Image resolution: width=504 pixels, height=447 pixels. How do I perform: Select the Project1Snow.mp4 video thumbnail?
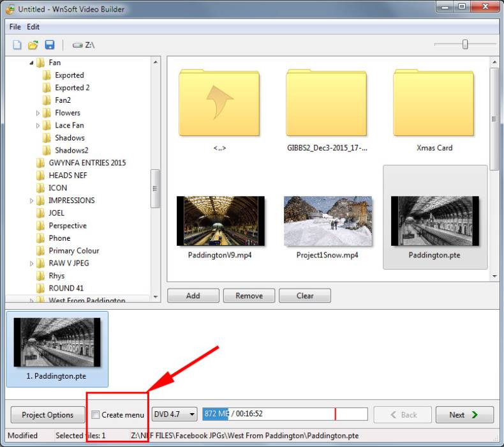327,221
